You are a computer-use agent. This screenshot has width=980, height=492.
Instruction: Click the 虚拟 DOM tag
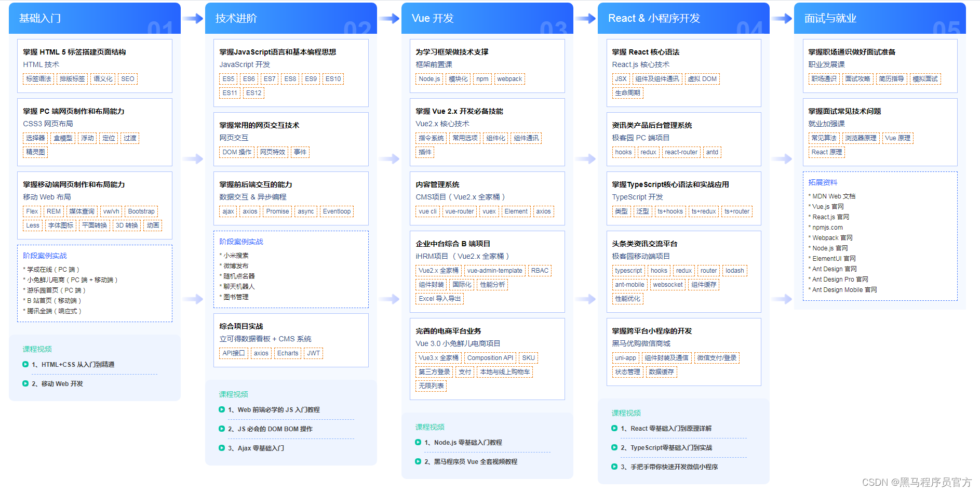702,79
